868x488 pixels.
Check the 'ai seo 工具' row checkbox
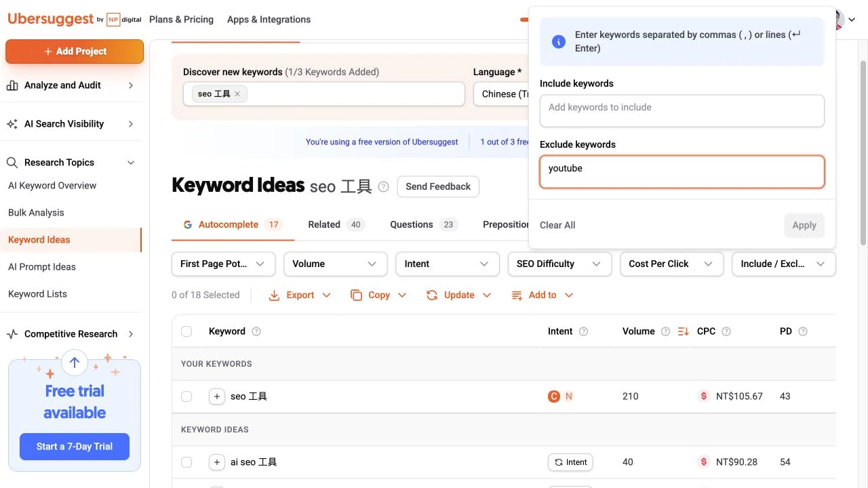[x=186, y=462]
